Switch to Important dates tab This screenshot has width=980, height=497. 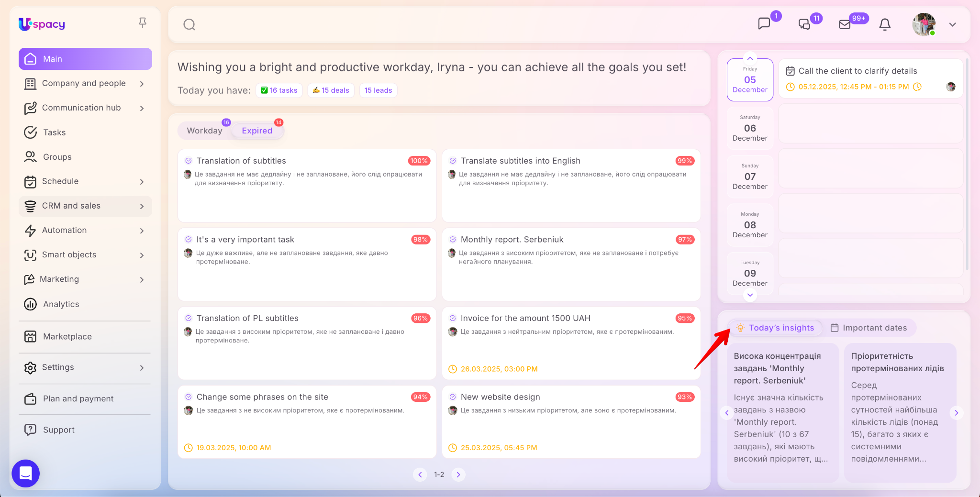click(869, 328)
